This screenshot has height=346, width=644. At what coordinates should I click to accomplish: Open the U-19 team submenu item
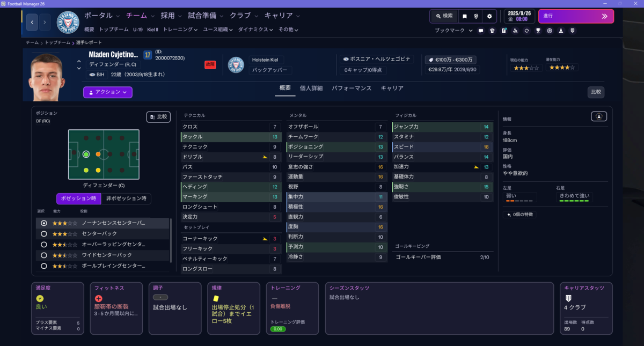(x=138, y=30)
